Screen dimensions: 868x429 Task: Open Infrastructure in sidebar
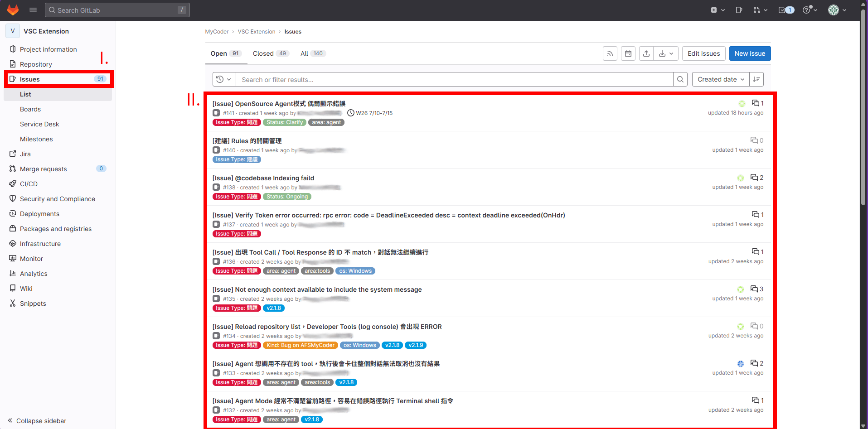58,244
